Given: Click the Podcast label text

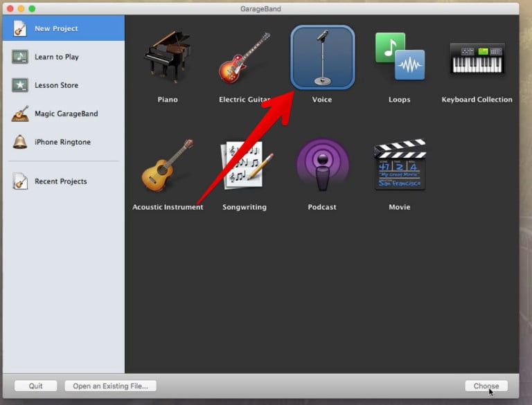Looking at the screenshot, I should click(322, 207).
